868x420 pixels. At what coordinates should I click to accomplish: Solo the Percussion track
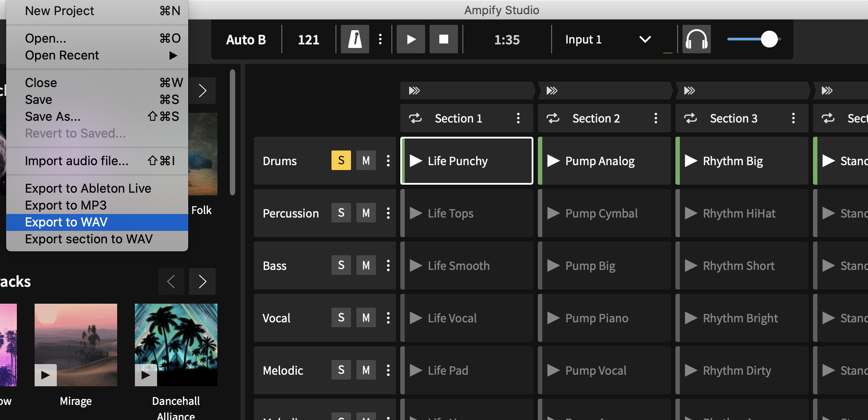(x=341, y=213)
